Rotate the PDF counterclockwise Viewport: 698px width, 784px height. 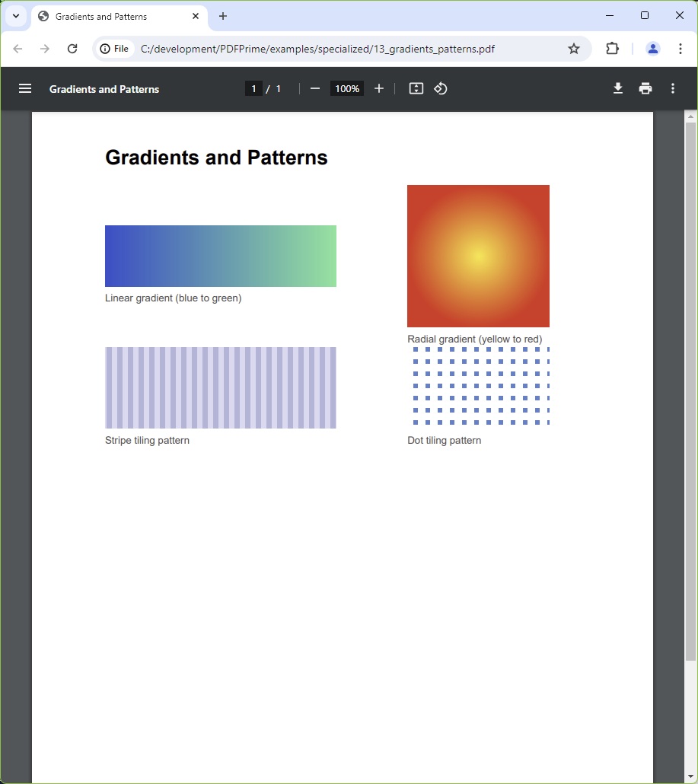click(x=441, y=88)
